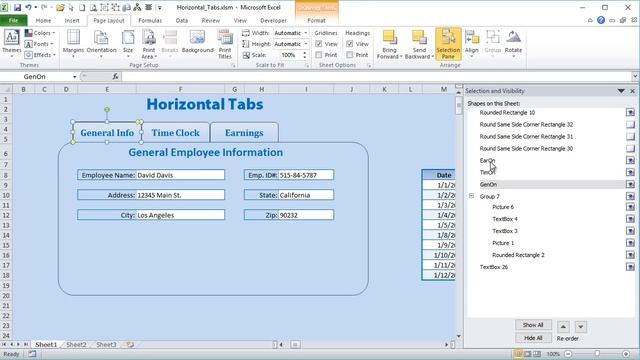Switch to Normal view in the status bar
Screen dimensions: 640x360
519,354
